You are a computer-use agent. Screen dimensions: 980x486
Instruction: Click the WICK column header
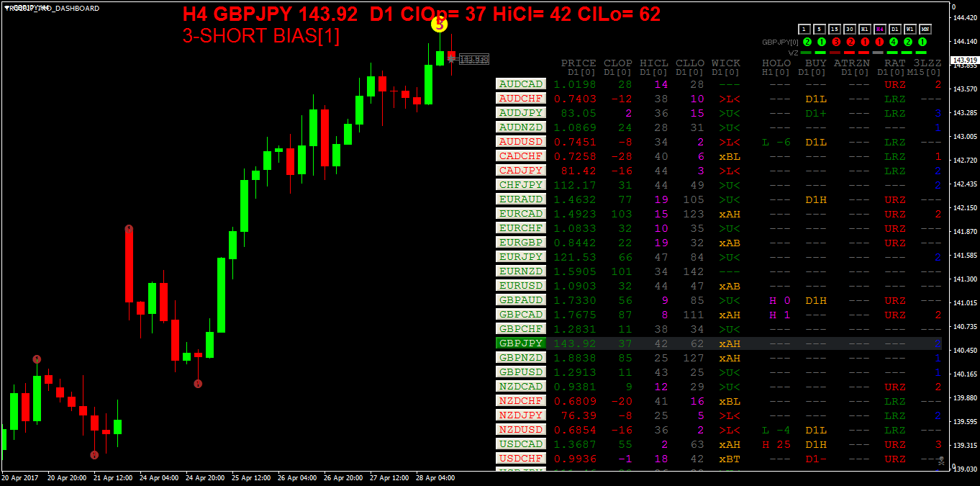tap(726, 63)
